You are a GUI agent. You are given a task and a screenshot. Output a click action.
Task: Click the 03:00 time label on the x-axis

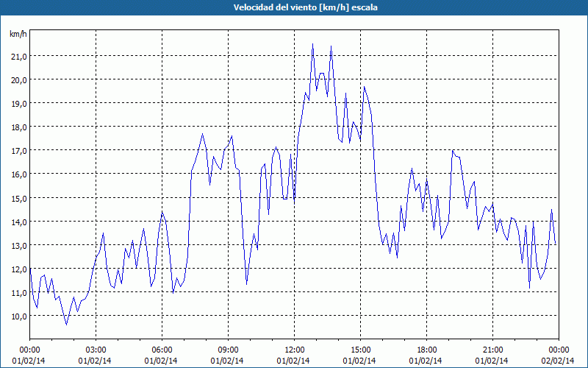tap(96, 350)
